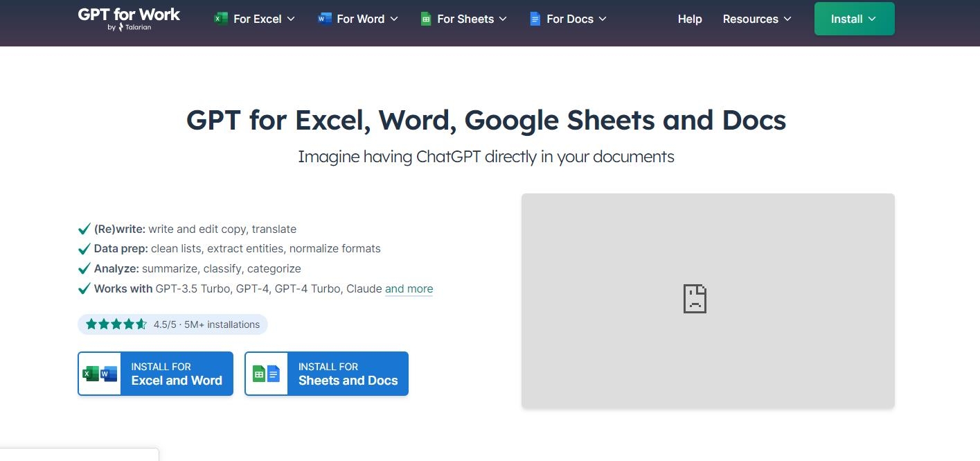Image resolution: width=980 pixels, height=461 pixels.
Task: Click the 'GPT for Excel, Word, Google Sheets and Docs' heading
Action: 486,120
